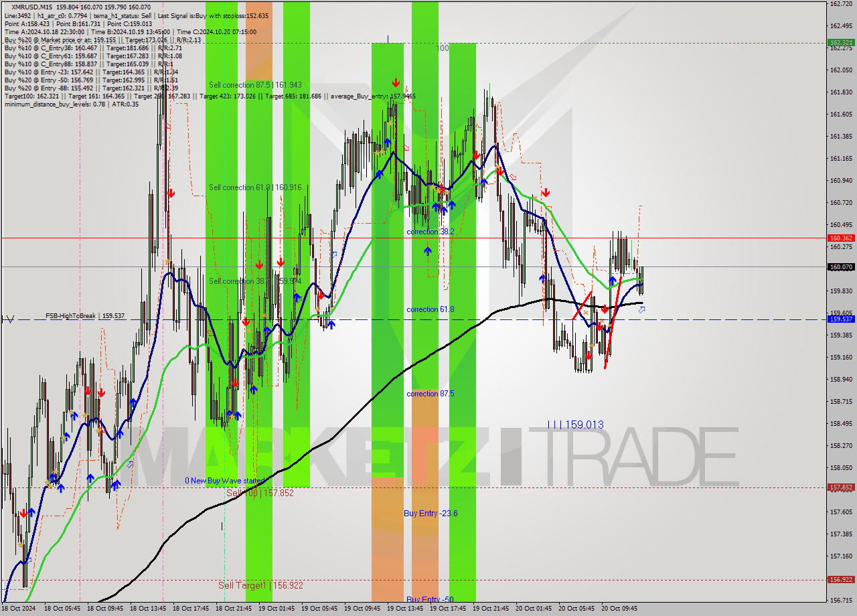Select the 'Buy Entry -50' label

[x=430, y=599]
